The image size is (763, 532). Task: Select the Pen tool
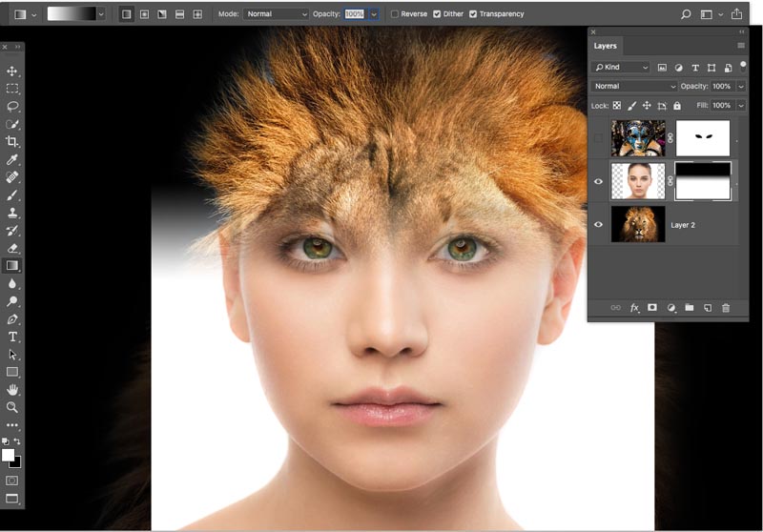click(x=12, y=319)
